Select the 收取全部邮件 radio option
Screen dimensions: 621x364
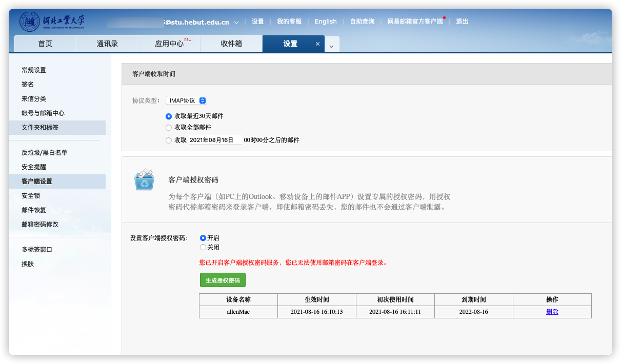(x=169, y=128)
